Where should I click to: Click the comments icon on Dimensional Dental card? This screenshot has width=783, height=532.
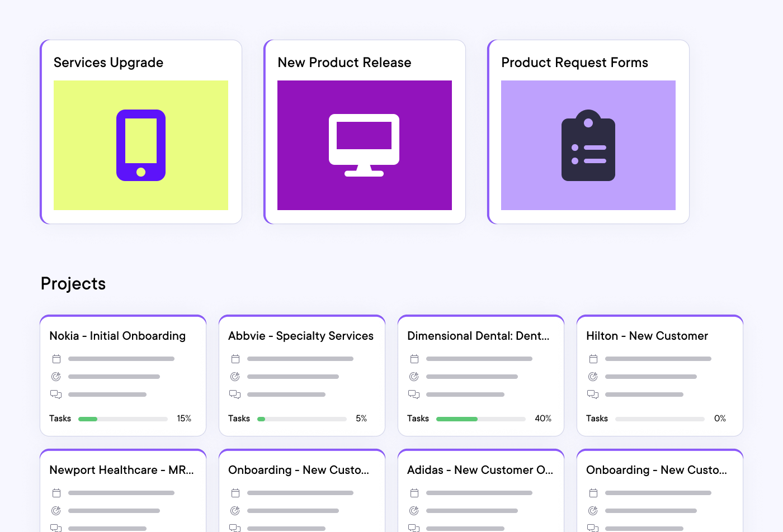coord(414,394)
